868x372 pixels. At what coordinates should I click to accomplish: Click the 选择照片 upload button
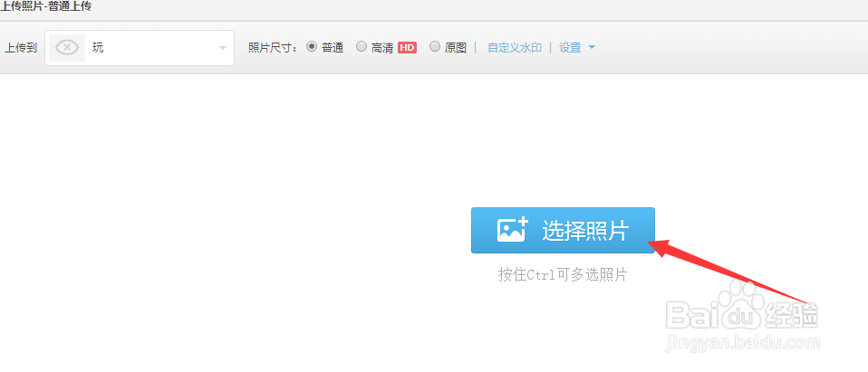(x=563, y=231)
